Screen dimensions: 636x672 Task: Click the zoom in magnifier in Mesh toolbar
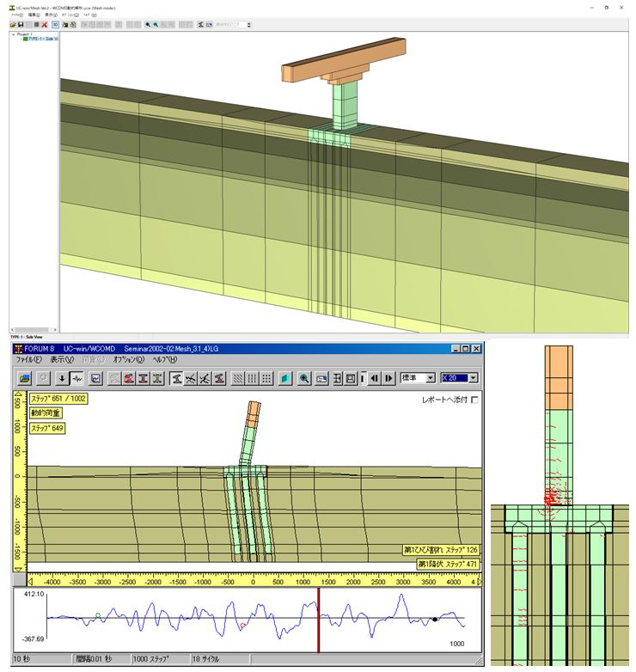[x=148, y=25]
